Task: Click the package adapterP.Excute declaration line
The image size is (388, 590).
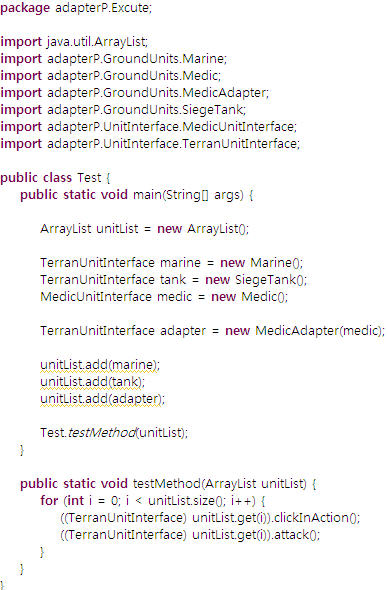Action: click(76, 8)
